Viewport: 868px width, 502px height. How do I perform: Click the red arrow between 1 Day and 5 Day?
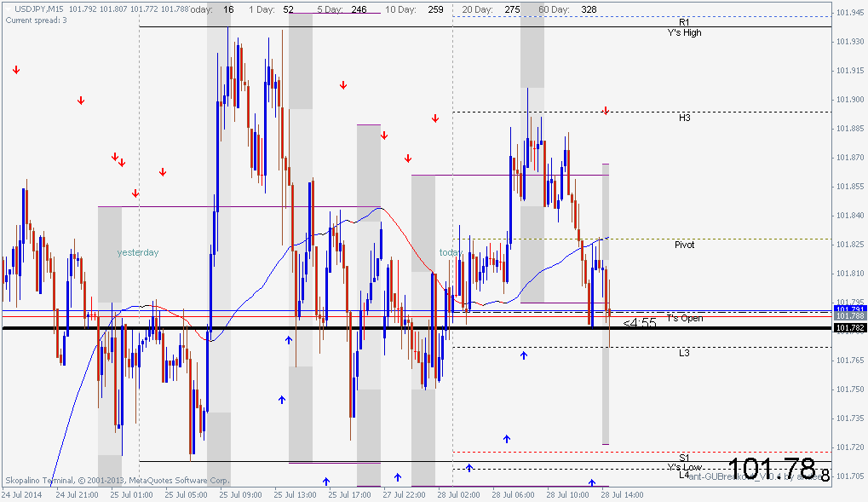click(x=343, y=85)
